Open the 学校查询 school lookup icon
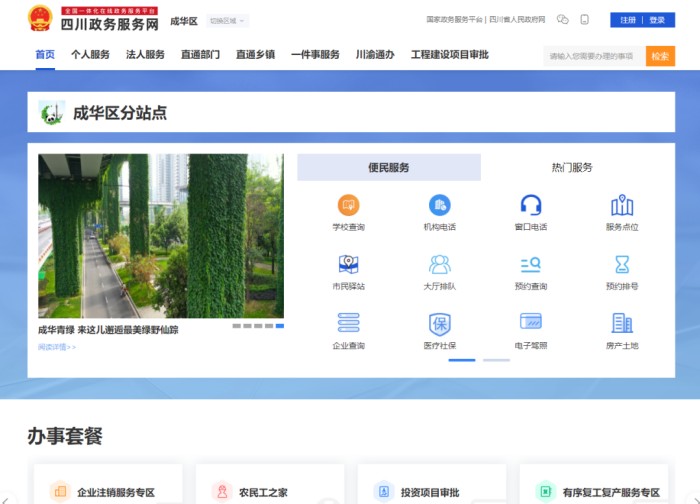This screenshot has width=700, height=504. [x=348, y=206]
